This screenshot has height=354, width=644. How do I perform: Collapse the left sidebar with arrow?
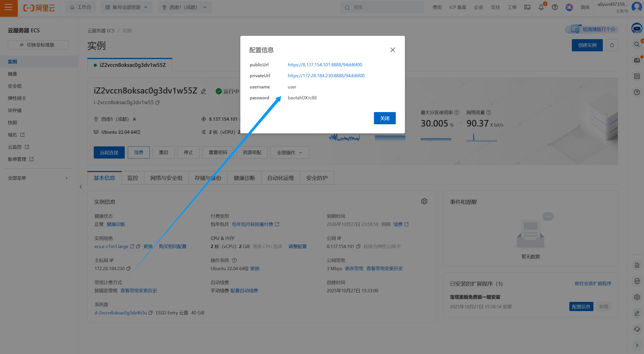tap(81, 187)
